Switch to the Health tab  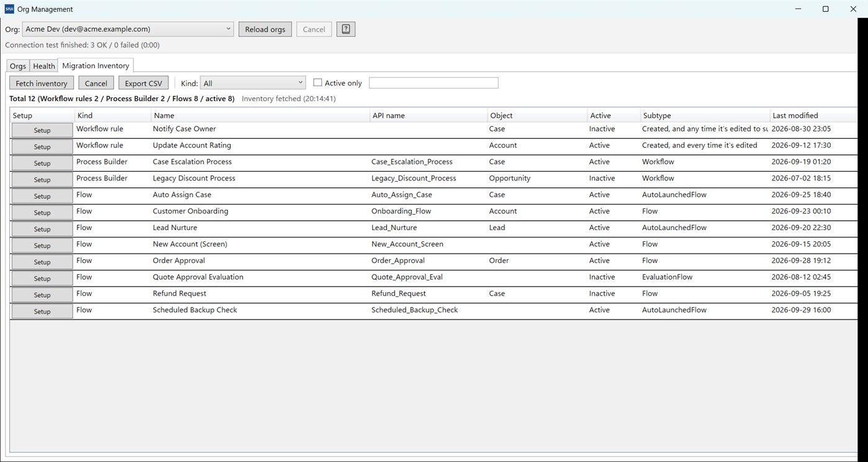44,66
